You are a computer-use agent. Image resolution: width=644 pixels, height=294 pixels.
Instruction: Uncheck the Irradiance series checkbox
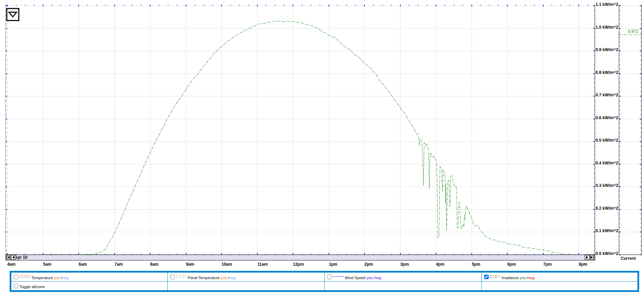(x=486, y=277)
